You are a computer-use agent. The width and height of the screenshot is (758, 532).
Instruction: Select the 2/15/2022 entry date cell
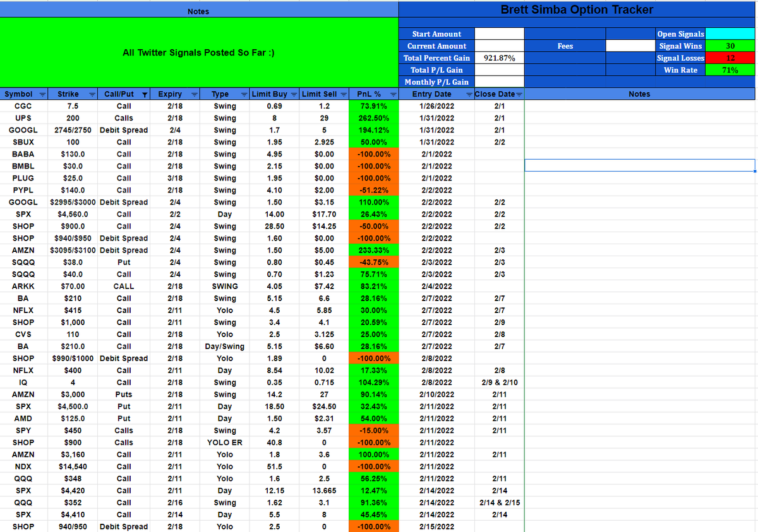436,526
